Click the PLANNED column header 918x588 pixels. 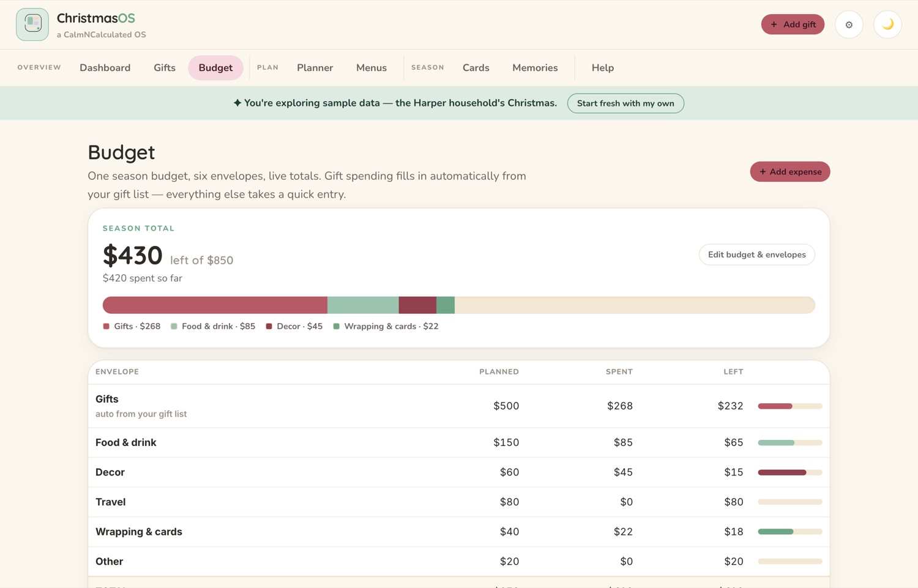click(x=499, y=372)
